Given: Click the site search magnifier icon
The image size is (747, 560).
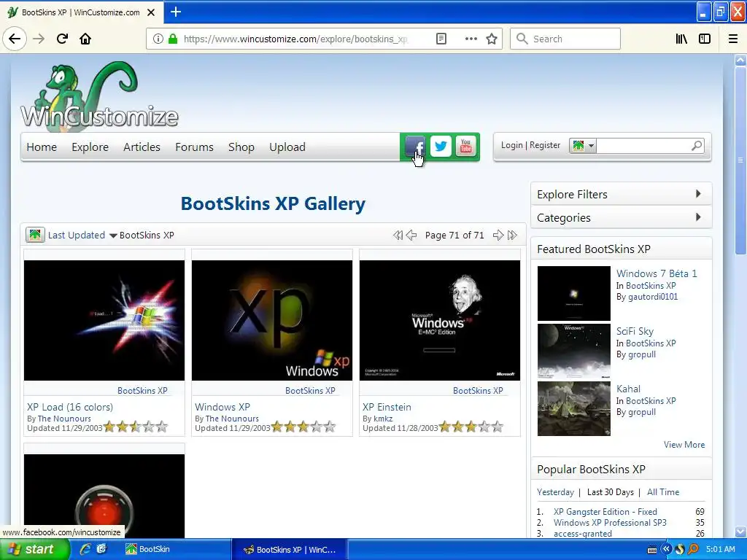Looking at the screenshot, I should 697,146.
